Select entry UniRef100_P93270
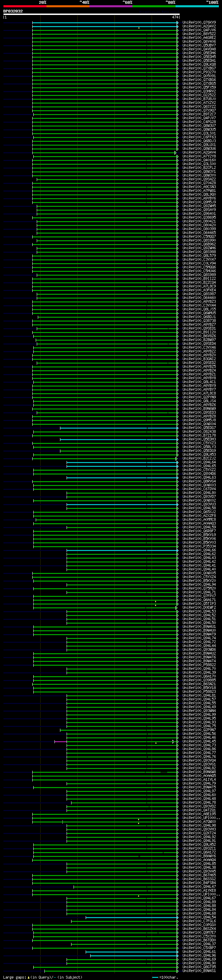Viewport: 222px width, 980px height. tap(199, 72)
